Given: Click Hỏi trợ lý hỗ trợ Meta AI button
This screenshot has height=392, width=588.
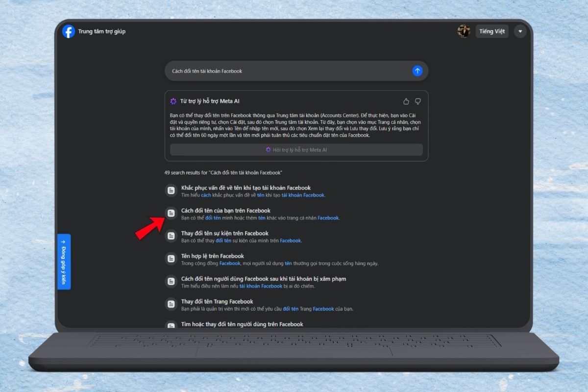Looking at the screenshot, I should [x=296, y=149].
